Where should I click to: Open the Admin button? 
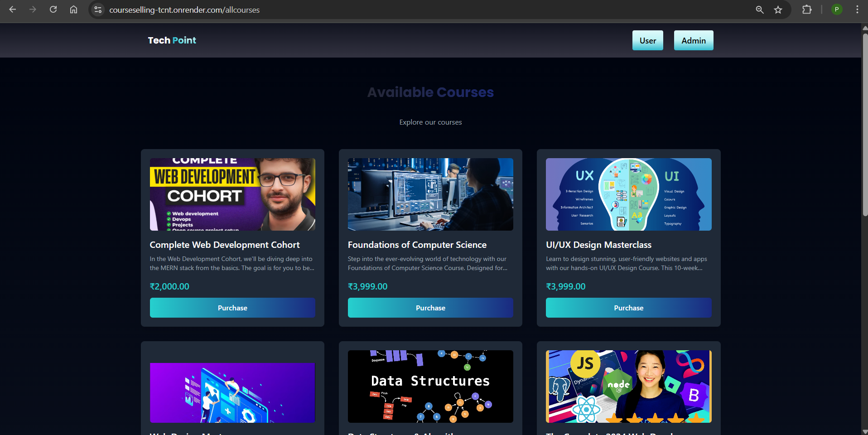693,40
